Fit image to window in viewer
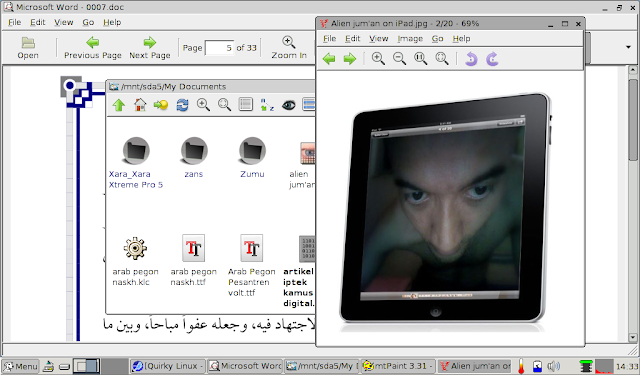This screenshot has height=375, width=640. [442, 59]
